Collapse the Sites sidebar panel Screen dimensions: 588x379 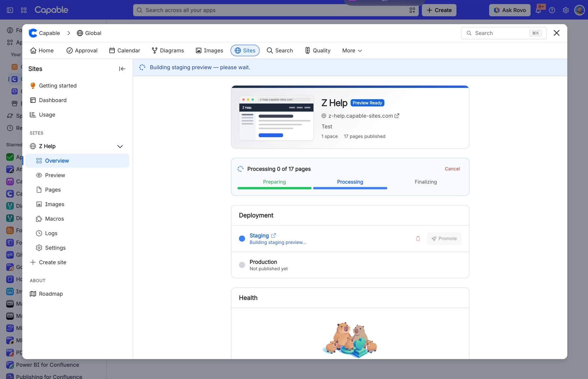[x=122, y=69]
